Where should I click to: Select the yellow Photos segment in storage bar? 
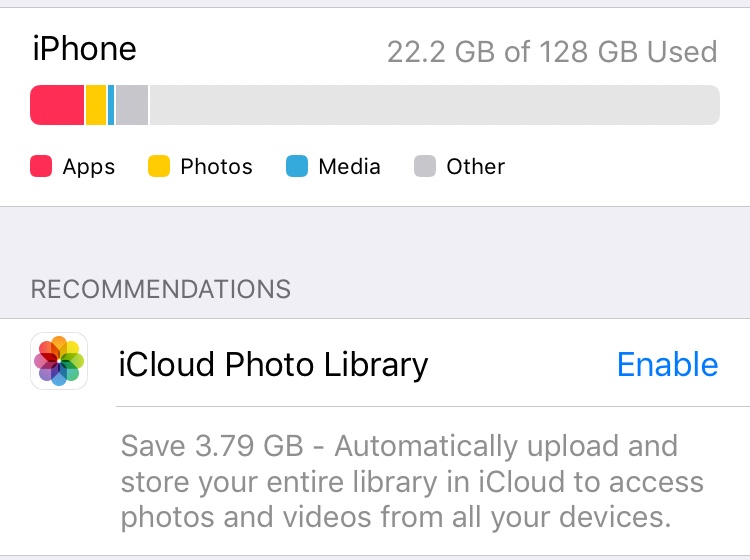click(x=96, y=105)
